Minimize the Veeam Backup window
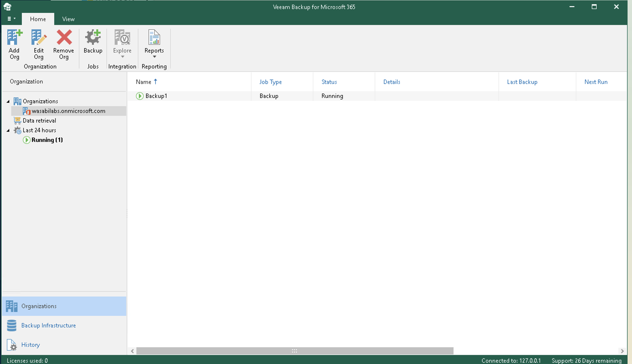632x364 pixels. pyautogui.click(x=572, y=7)
